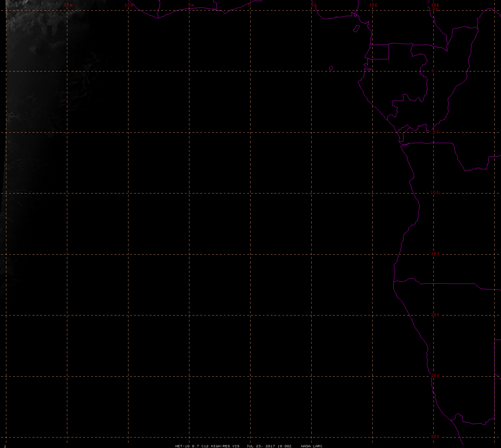
Task: Select the 5W longitude label
Action: coord(191,5)
